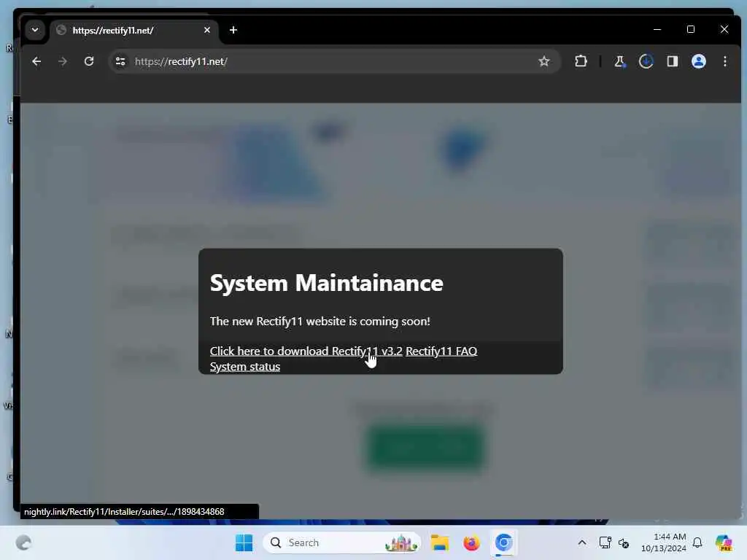
Task: Open the Chrome three-dot menu
Action: [724, 61]
